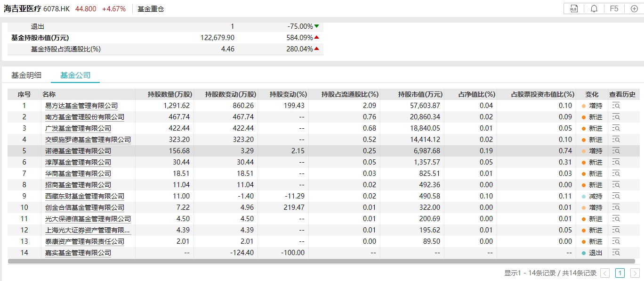View history for 易方达基金管理有限公司
The height and width of the screenshot is (281, 644).
click(616, 106)
